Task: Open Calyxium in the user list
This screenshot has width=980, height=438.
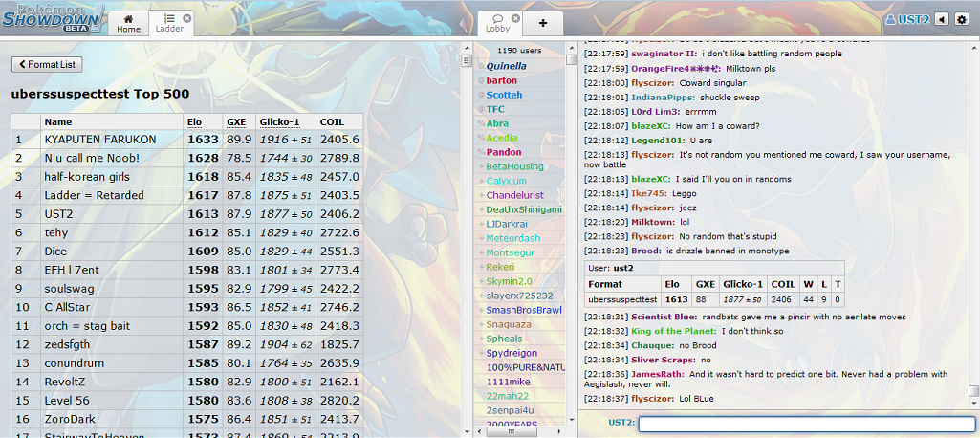Action: coord(506,181)
